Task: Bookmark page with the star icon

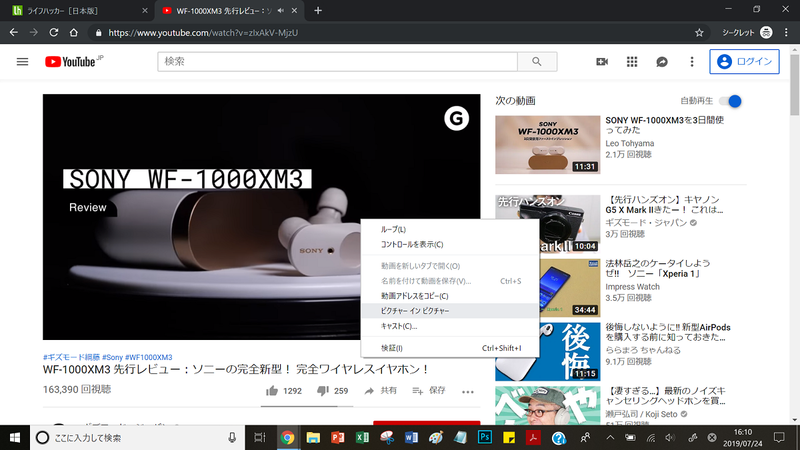Action: [x=699, y=32]
